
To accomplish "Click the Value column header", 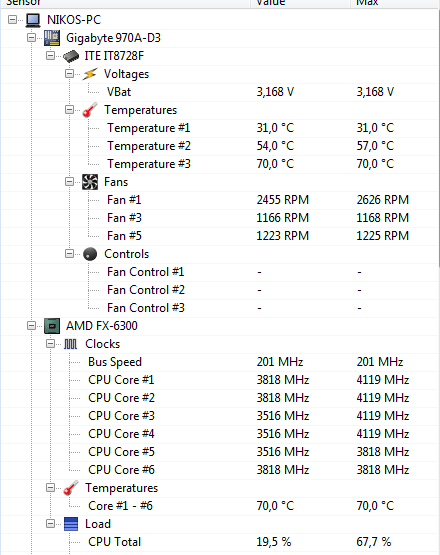I will [300, 3].
